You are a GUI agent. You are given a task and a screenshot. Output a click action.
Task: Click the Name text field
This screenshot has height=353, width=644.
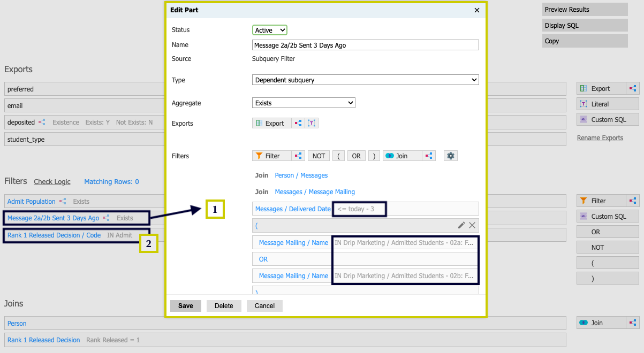pos(365,45)
